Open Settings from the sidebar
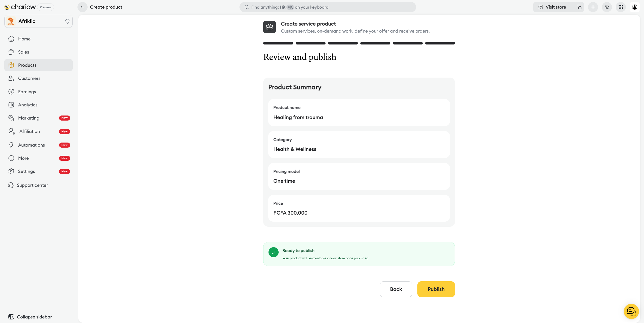 coord(26,171)
